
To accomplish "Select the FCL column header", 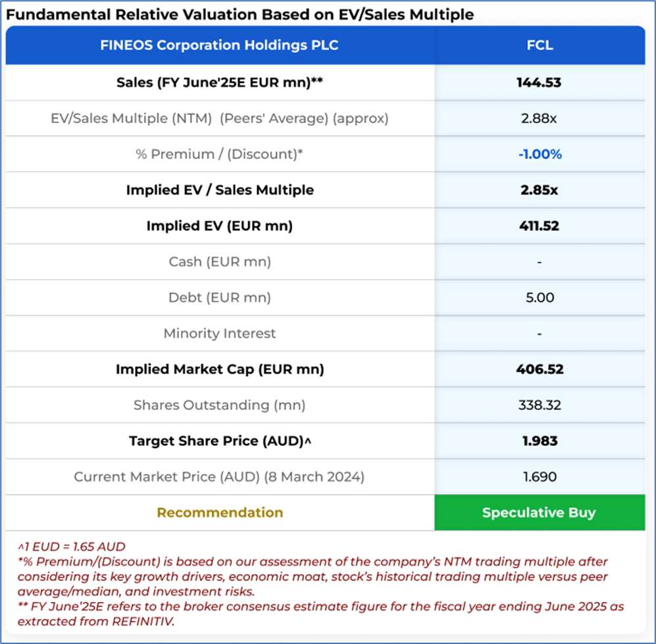I will 540,45.
